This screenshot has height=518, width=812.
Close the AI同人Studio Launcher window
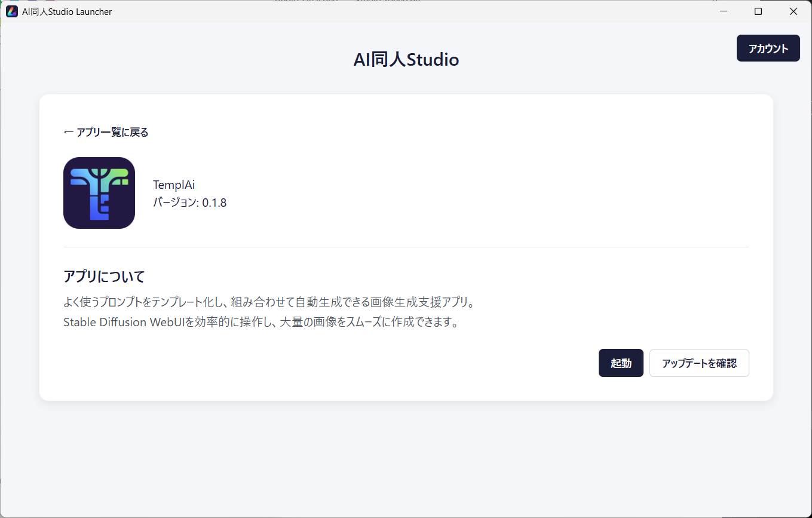coord(793,11)
